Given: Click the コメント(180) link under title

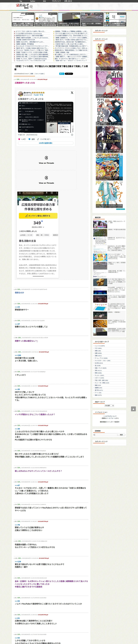Looking at the screenshot, I should pos(39,74).
